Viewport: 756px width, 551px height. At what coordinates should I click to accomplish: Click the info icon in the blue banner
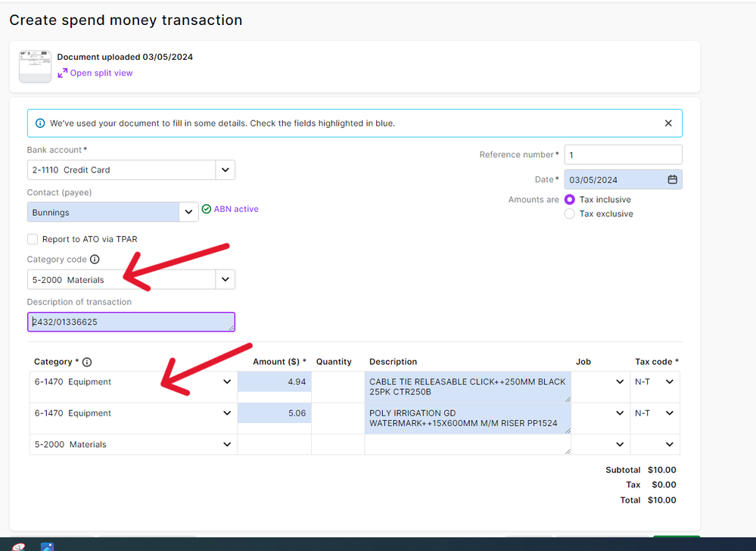[41, 123]
